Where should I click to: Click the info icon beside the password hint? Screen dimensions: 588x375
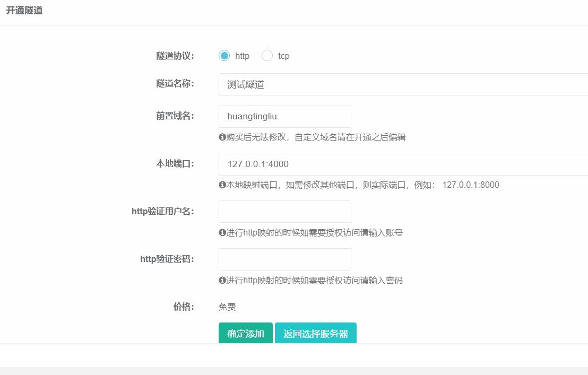pyautogui.click(x=221, y=280)
